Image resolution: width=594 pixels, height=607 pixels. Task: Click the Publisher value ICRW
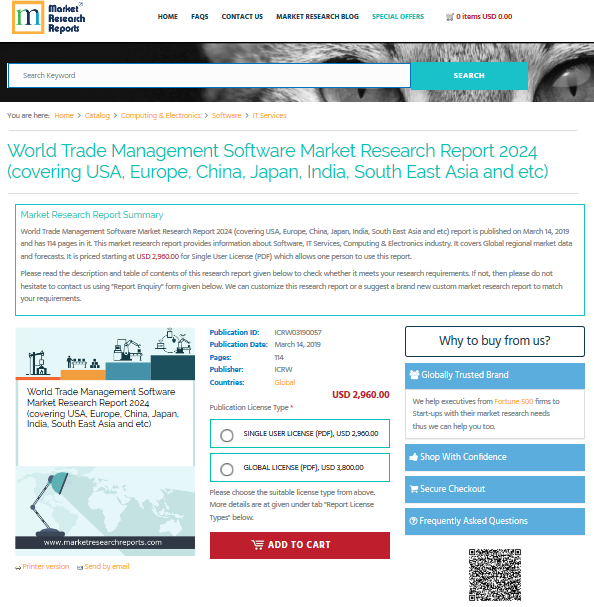(x=283, y=370)
